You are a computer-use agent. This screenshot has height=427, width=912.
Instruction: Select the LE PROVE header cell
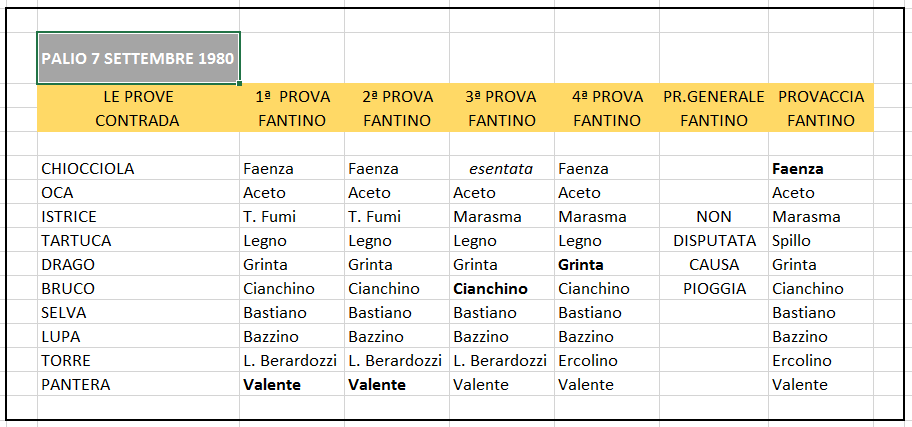(138, 97)
